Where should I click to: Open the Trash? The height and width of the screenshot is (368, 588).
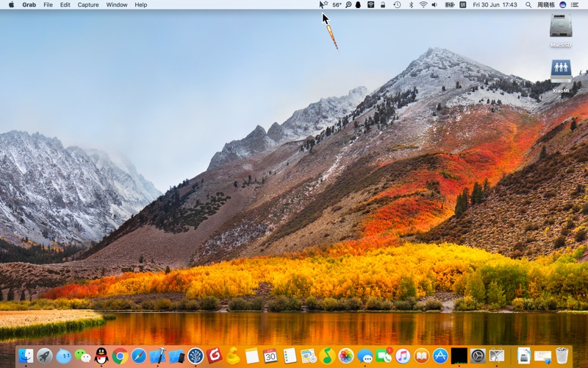tap(562, 356)
